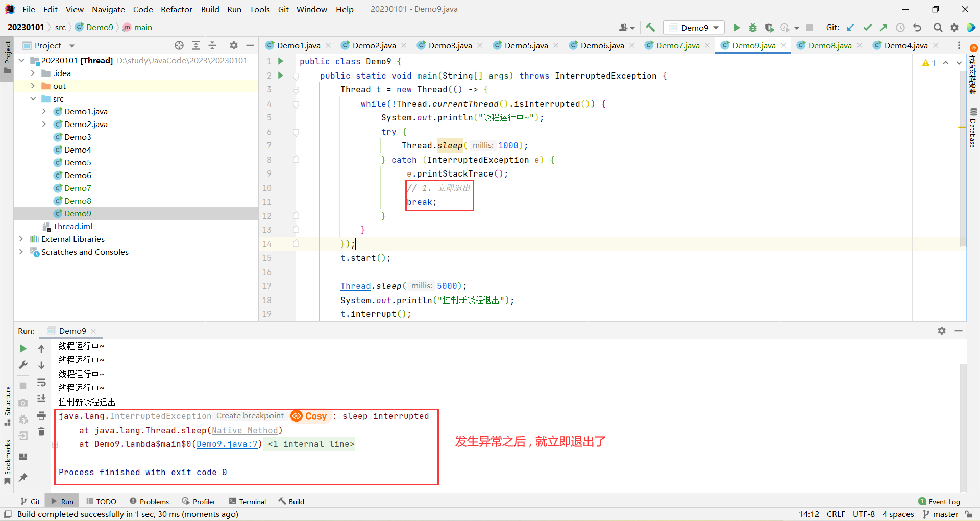Expand the out folder

(33, 86)
